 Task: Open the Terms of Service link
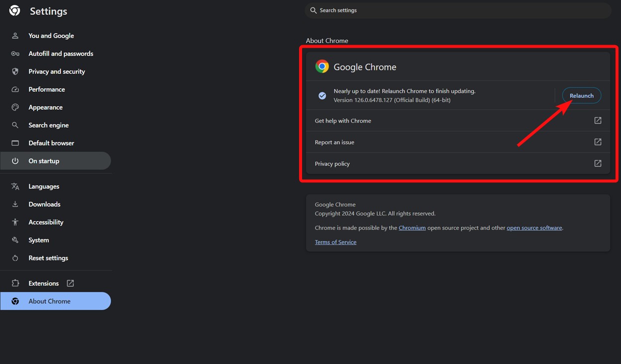(335, 242)
